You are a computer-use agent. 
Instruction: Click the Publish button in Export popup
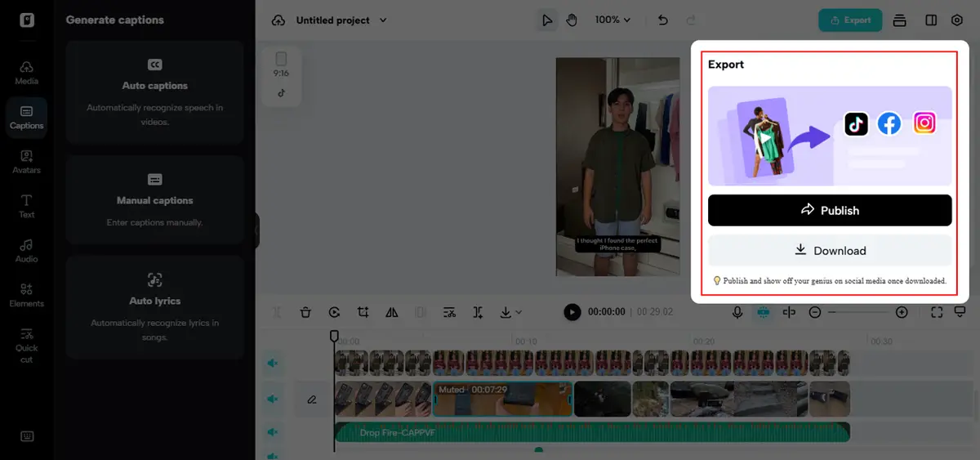[830, 210]
